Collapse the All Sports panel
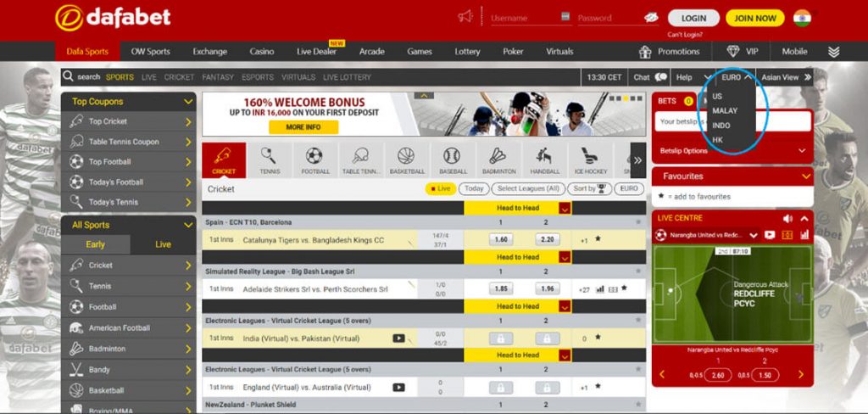The image size is (868, 414). point(188,225)
